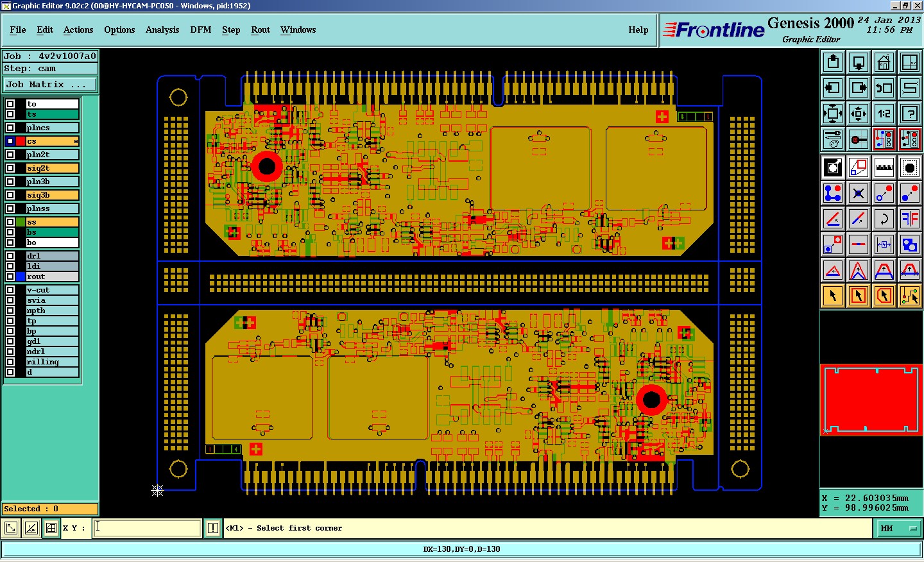Click the pan right arrow icon
Screen dimensions: 924x562
[x=859, y=88]
